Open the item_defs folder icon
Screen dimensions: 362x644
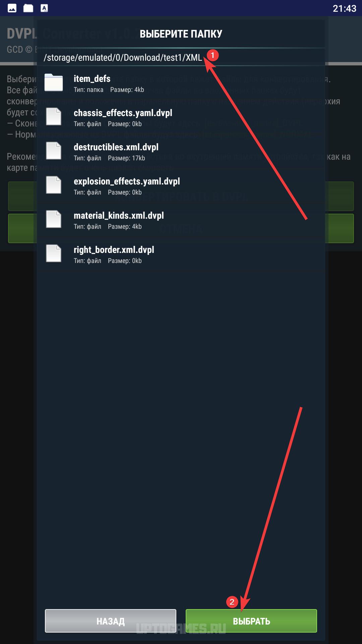coord(54,83)
